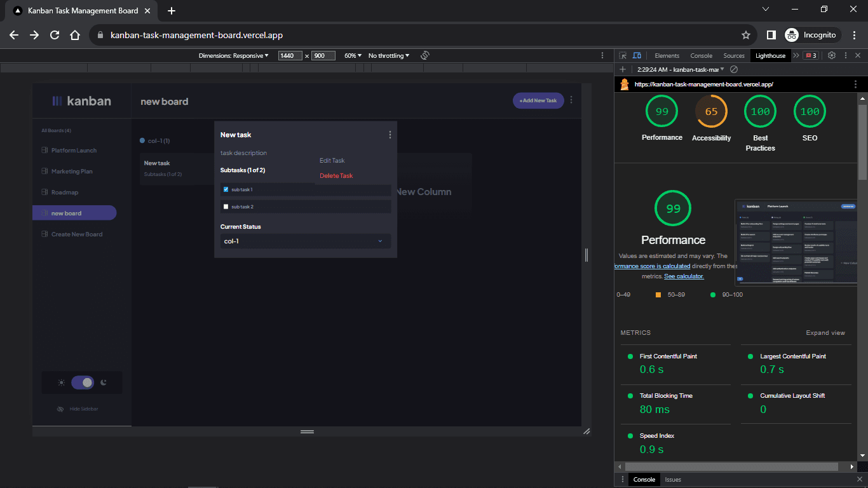This screenshot has height=488, width=868.
Task: Start a new Lighthouse report with plus icon
Action: click(x=623, y=69)
